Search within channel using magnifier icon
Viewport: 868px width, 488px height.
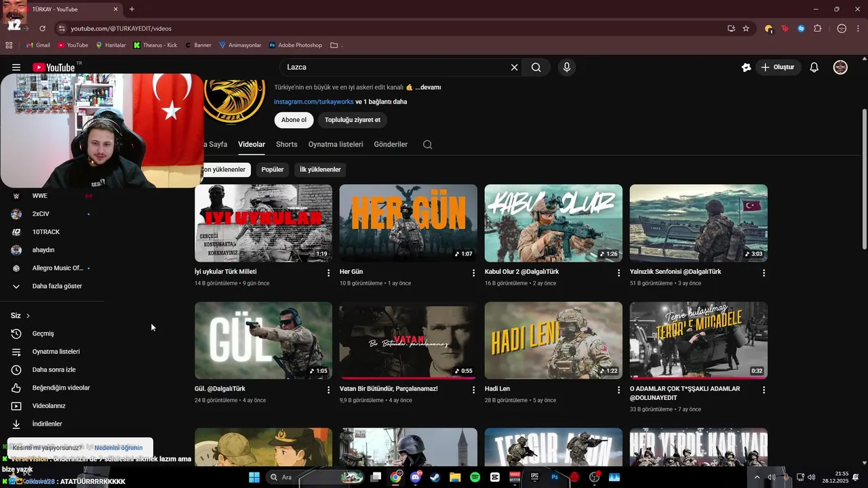[x=427, y=144]
